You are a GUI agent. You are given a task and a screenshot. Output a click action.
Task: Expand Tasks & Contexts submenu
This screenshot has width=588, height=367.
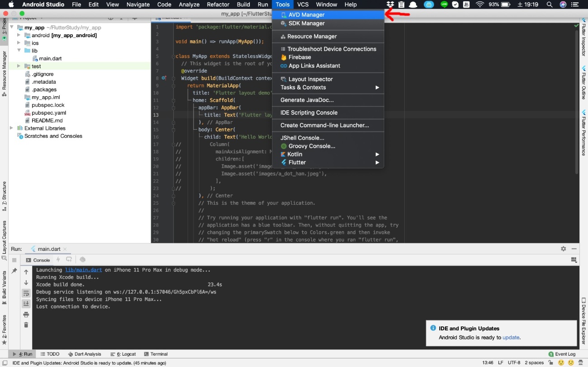point(328,87)
